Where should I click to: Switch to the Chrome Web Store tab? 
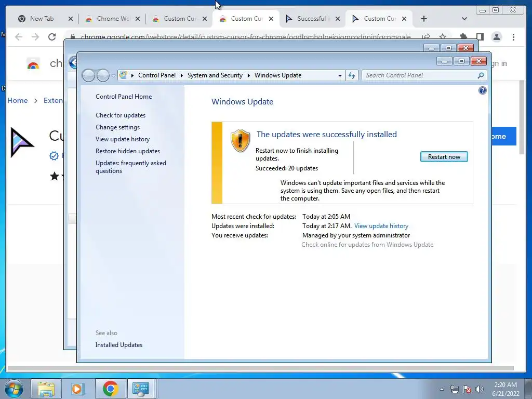113,19
